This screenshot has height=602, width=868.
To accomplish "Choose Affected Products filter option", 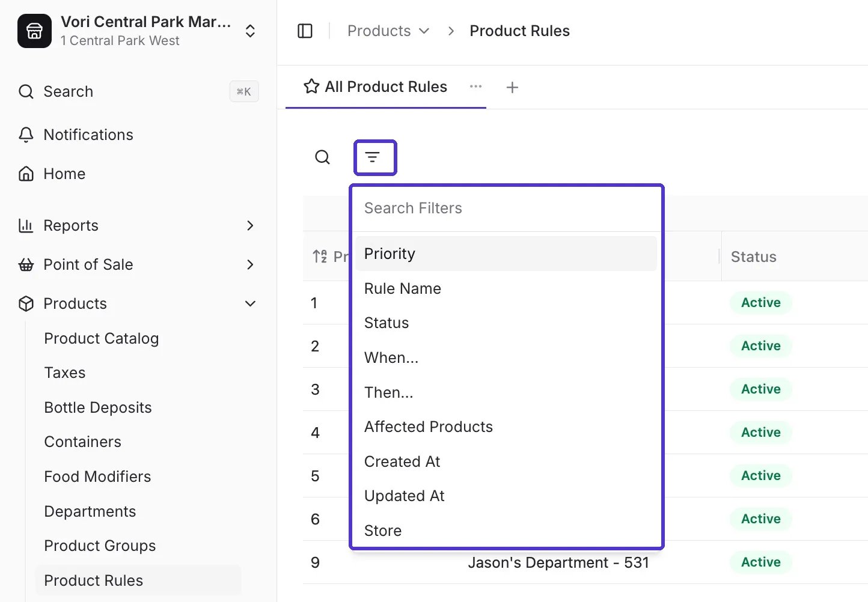I will tap(506, 427).
